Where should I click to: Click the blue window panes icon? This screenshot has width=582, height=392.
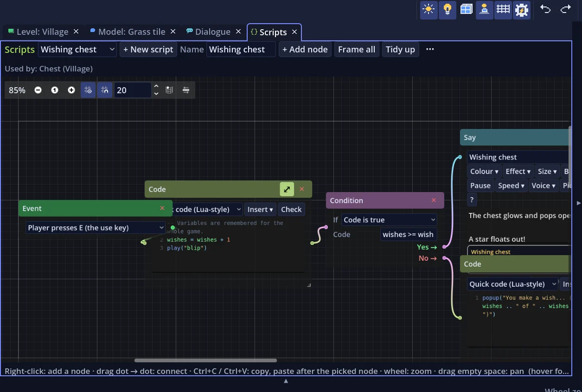coord(466,10)
